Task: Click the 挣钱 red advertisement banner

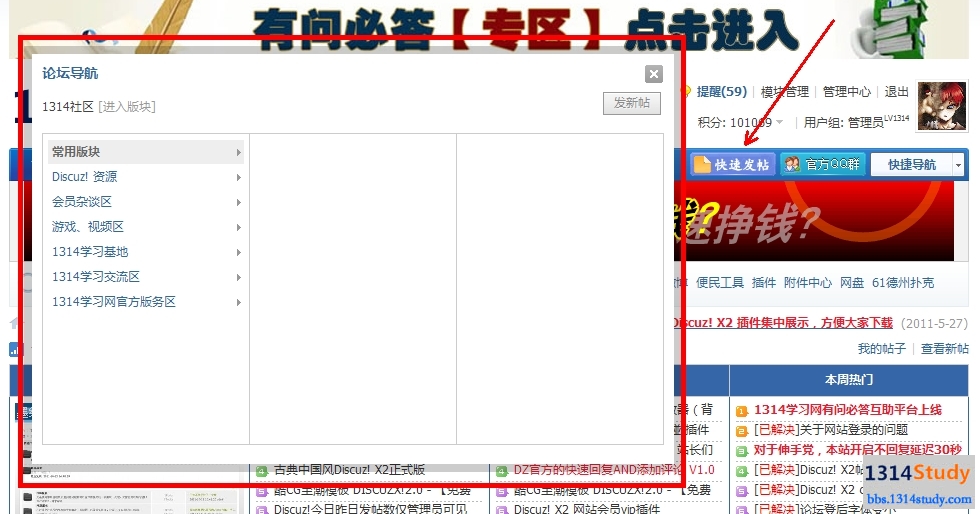Action: [814, 221]
